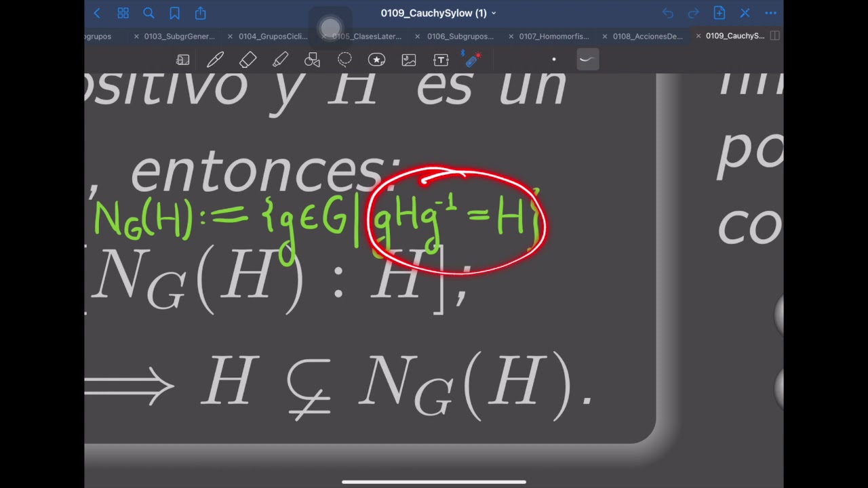Image resolution: width=868 pixels, height=488 pixels.
Task: Close the 0105_ClasesLater... tab
Action: click(x=323, y=37)
